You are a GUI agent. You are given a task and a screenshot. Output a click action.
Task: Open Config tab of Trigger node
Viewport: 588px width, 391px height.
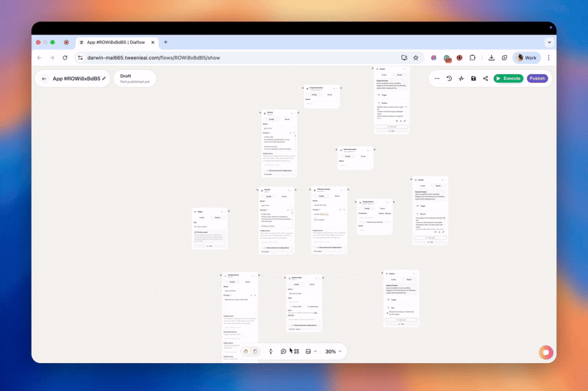point(201,218)
